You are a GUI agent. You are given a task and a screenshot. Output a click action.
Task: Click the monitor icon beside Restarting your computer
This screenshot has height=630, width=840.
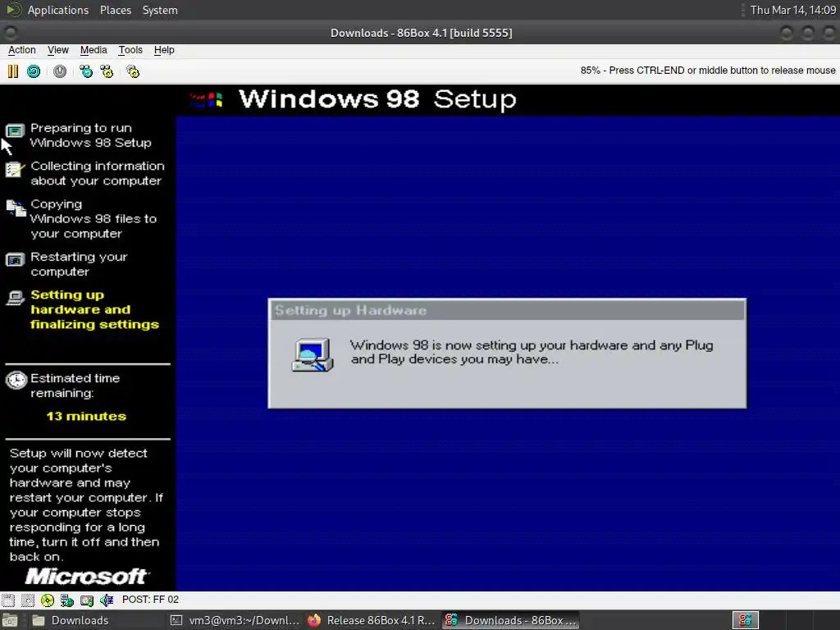pos(15,260)
